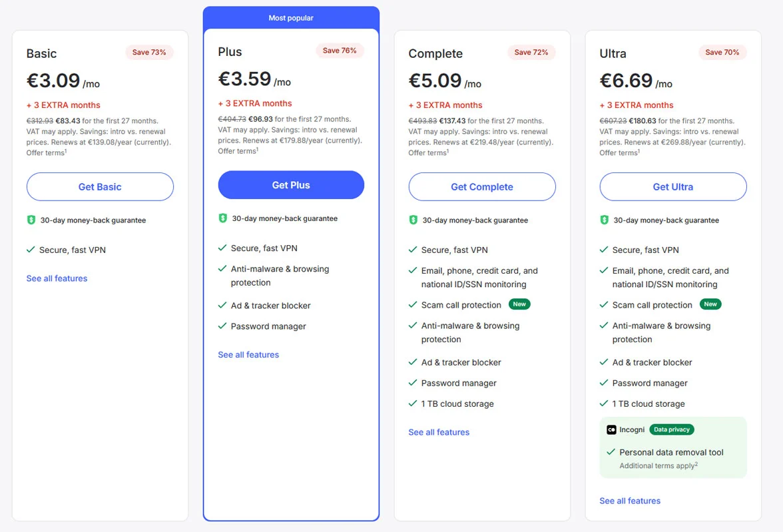
Task: Open See all features under the Basic plan
Action: [57, 278]
